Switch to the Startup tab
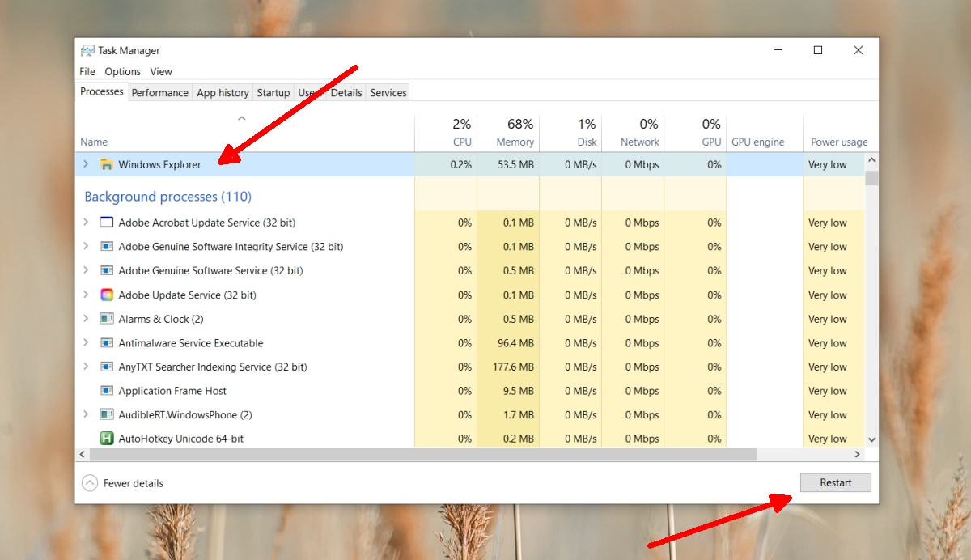The height and width of the screenshot is (560, 971). [273, 93]
